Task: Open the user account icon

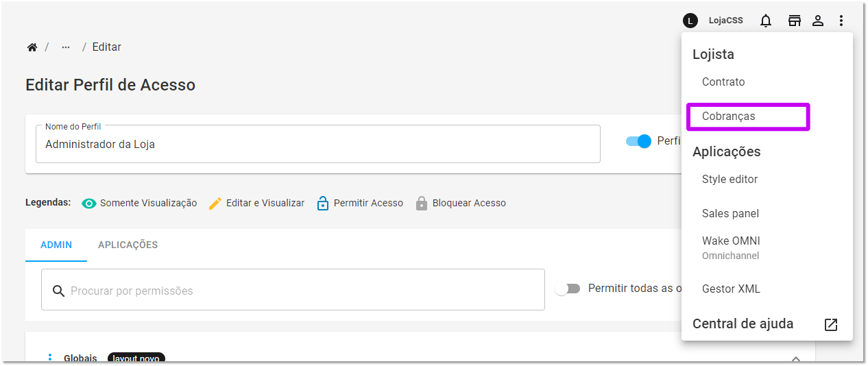Action: tap(818, 21)
